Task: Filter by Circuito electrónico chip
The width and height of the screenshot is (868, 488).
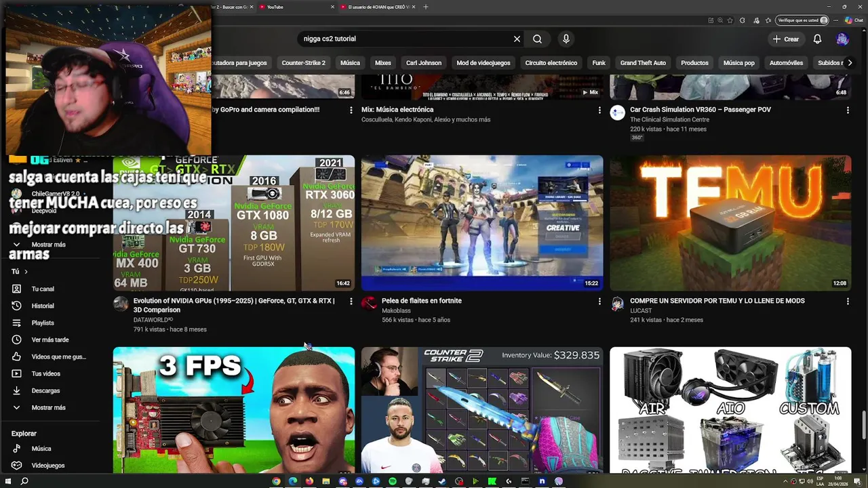Action: tap(551, 63)
